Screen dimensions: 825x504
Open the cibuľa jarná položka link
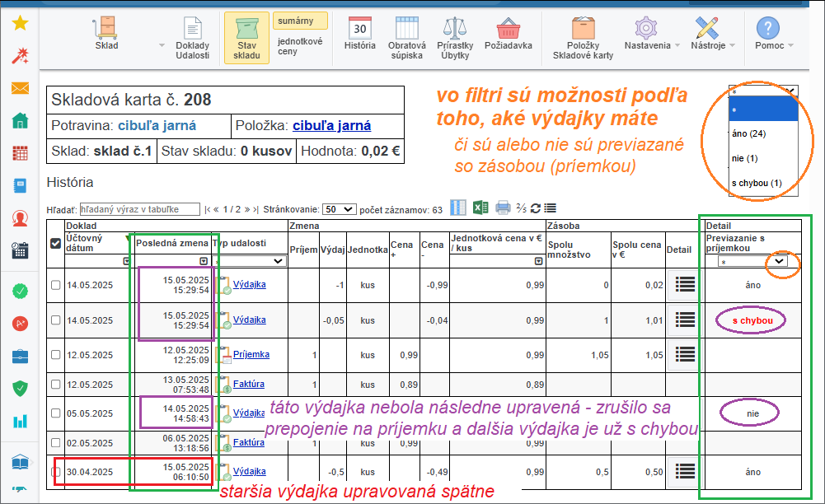point(331,125)
